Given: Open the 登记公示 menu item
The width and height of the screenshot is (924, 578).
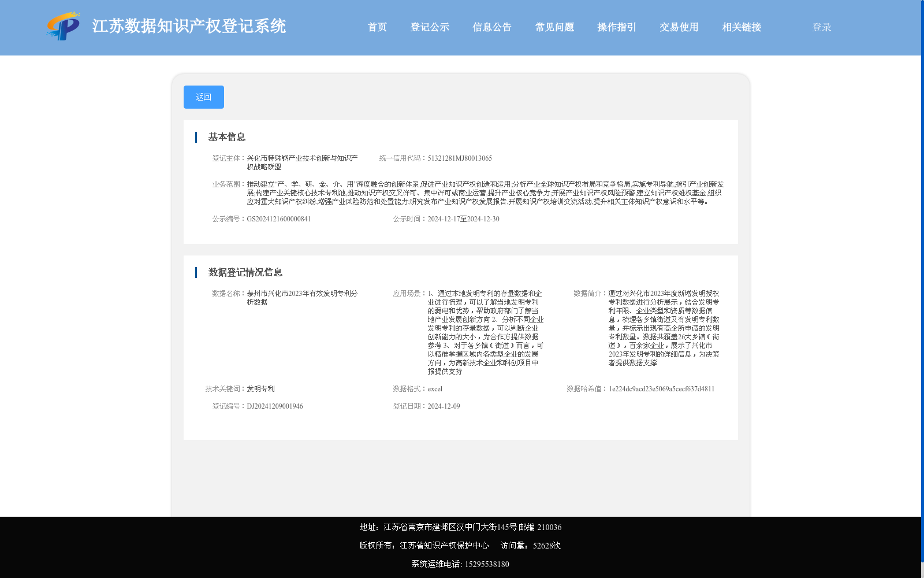Looking at the screenshot, I should coord(430,27).
